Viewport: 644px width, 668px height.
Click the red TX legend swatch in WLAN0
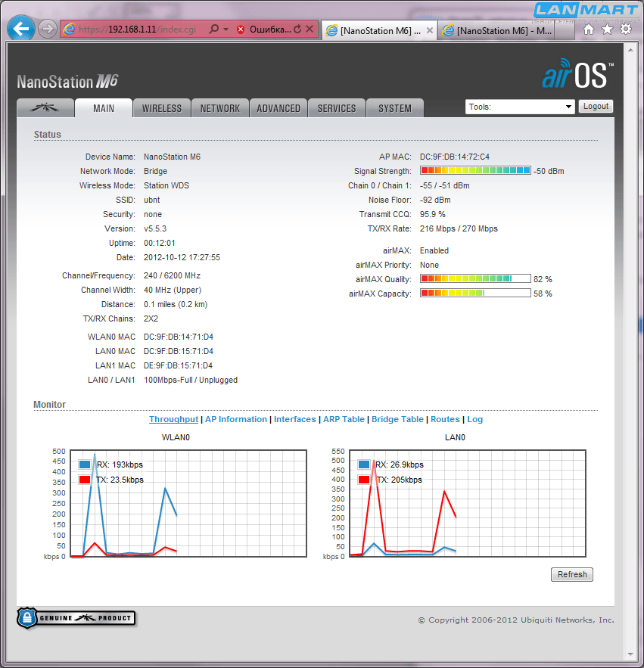(x=85, y=480)
